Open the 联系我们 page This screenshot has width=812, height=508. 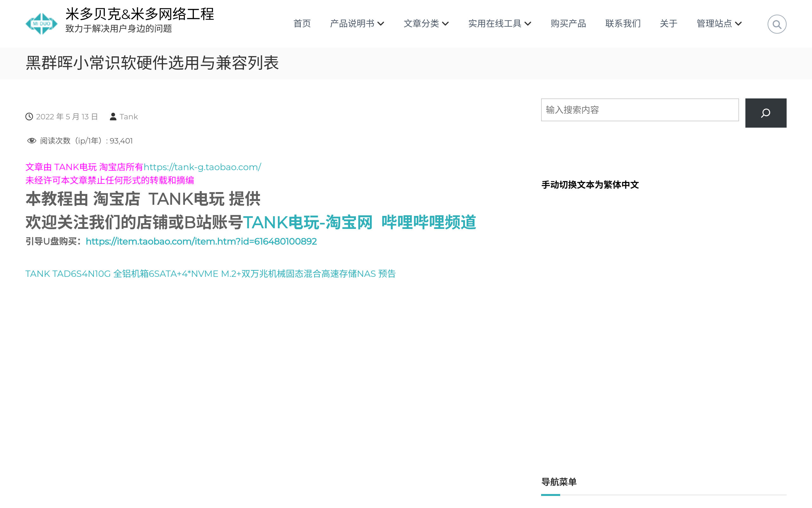[x=623, y=23]
